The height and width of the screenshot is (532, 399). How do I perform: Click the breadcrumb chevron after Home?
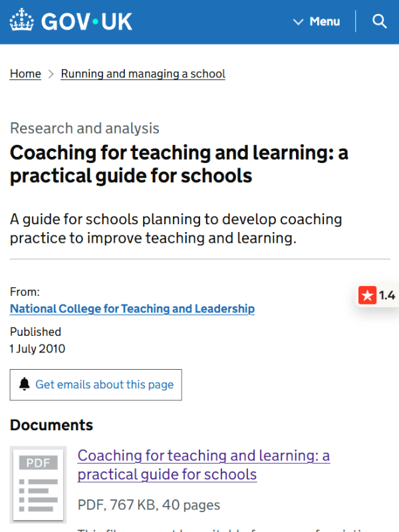[51, 74]
